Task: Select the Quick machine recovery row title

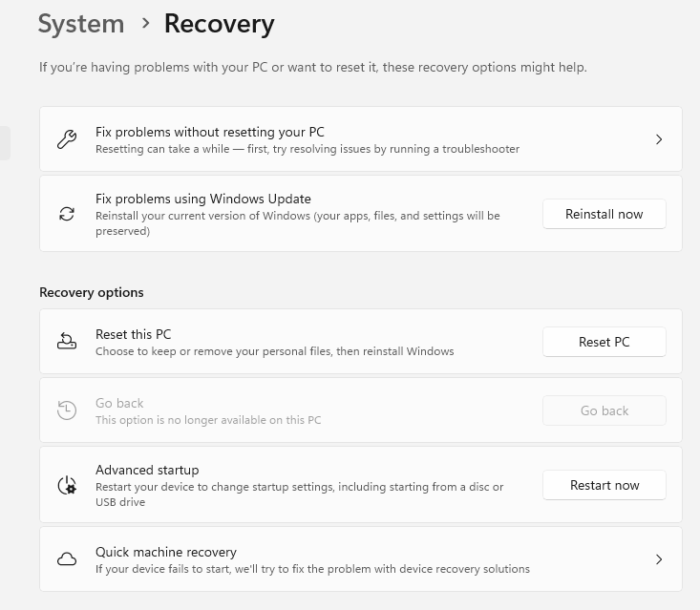Action: tap(166, 552)
